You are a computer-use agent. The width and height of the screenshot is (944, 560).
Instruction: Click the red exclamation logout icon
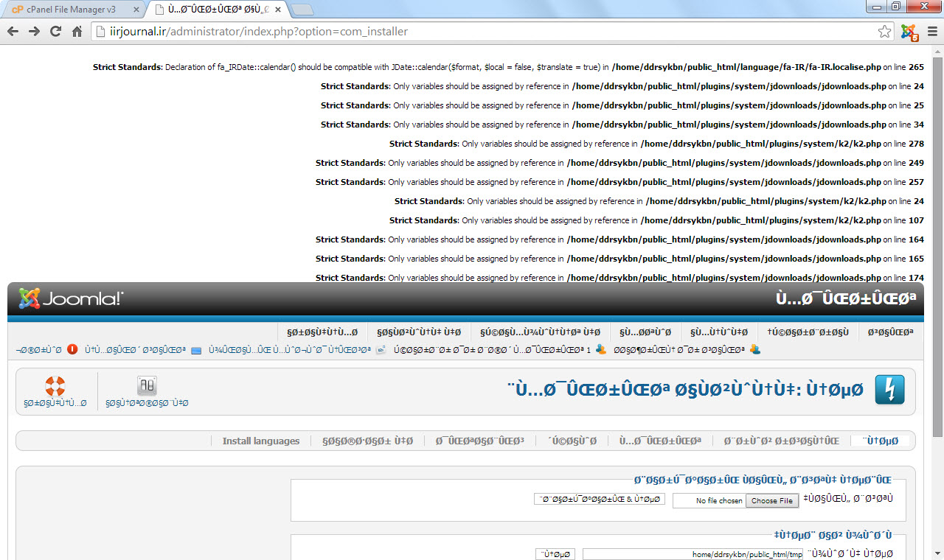[x=72, y=349]
